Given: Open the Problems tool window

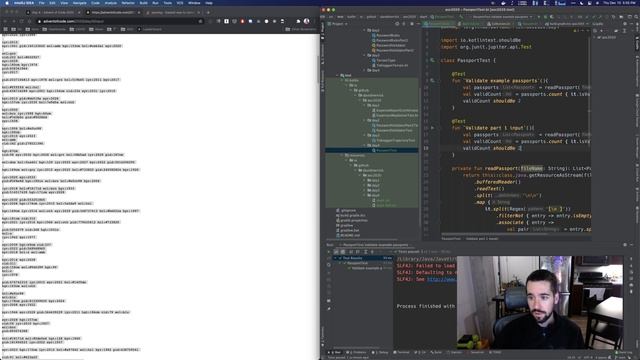Looking at the screenshot, I should [357, 352].
